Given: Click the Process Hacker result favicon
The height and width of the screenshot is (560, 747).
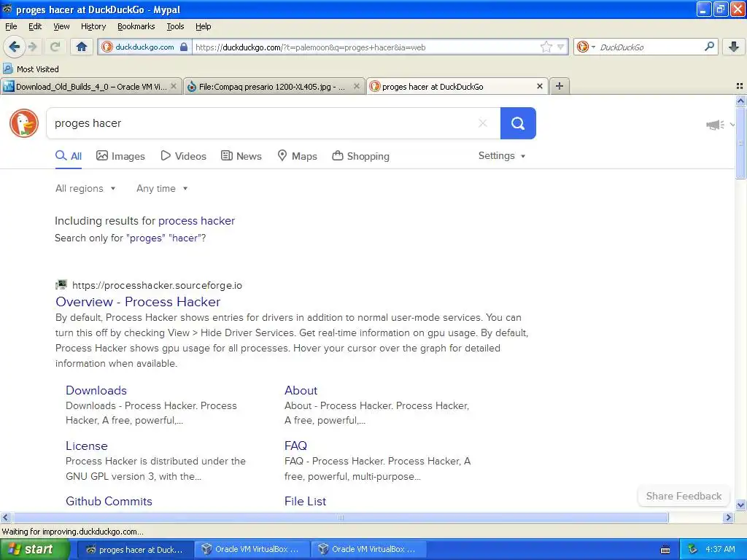Looking at the screenshot, I should point(61,285).
